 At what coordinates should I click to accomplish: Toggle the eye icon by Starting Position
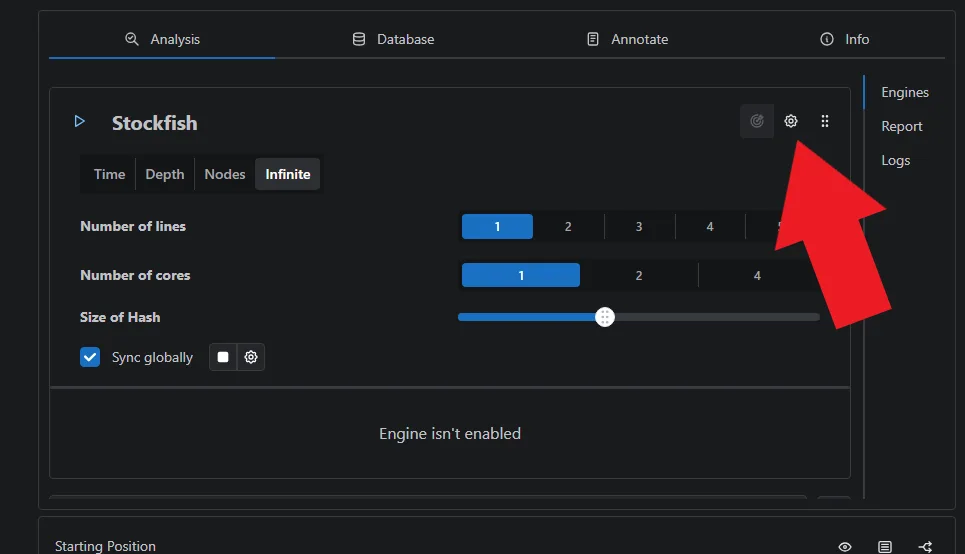pyautogui.click(x=845, y=547)
